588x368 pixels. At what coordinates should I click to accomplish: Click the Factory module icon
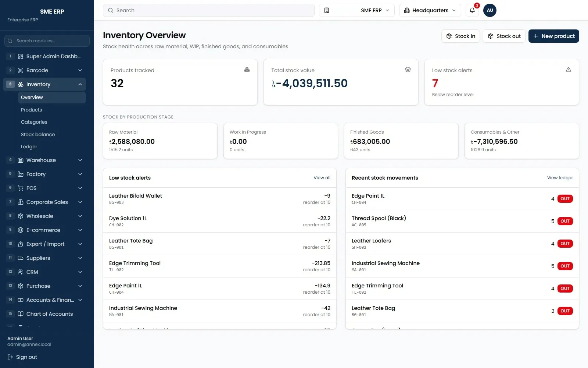[21, 174]
